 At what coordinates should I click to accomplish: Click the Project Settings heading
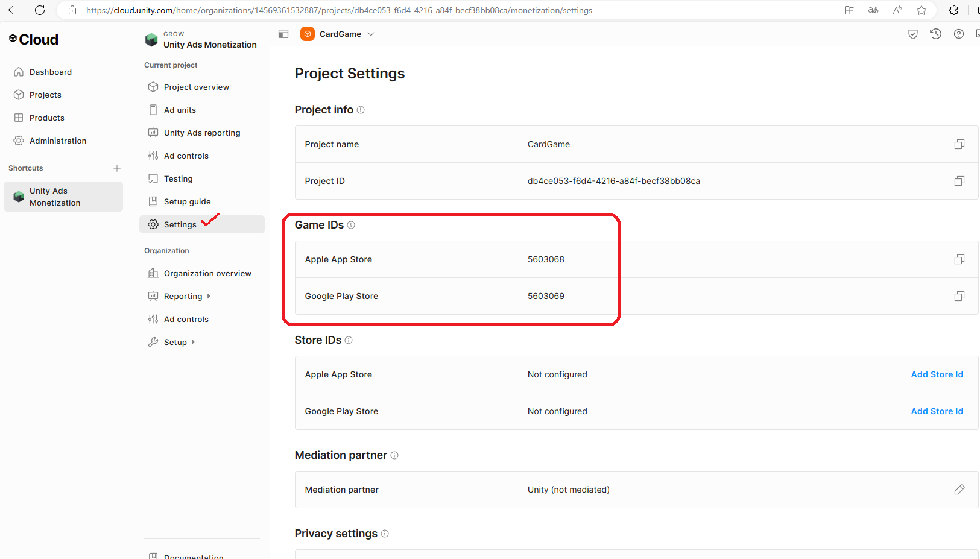tap(350, 74)
